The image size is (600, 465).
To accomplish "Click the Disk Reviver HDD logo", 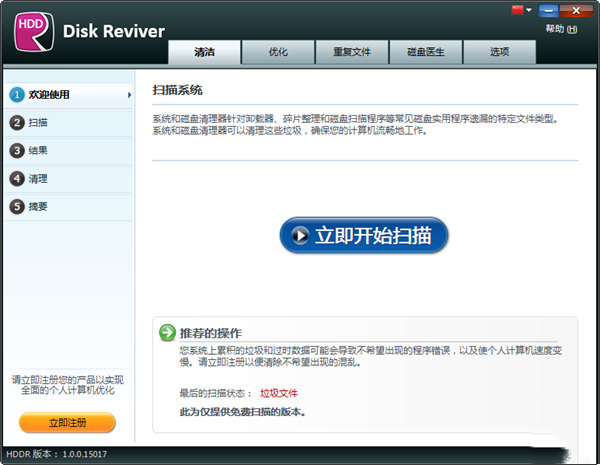I will [x=34, y=32].
